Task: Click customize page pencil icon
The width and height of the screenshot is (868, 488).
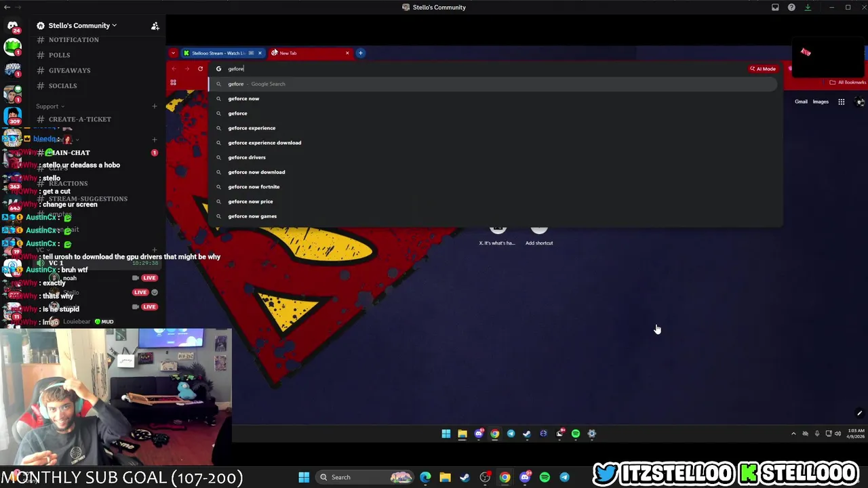Action: (859, 413)
